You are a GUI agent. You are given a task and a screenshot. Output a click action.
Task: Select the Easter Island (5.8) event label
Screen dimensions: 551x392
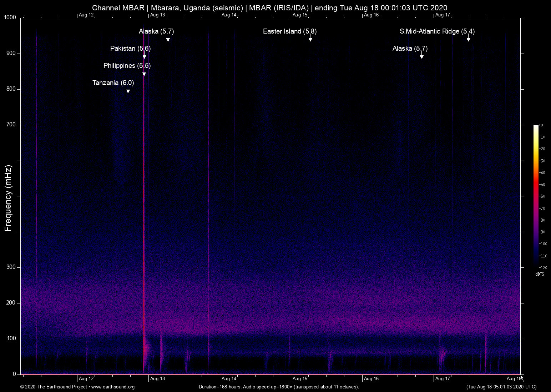point(289,31)
